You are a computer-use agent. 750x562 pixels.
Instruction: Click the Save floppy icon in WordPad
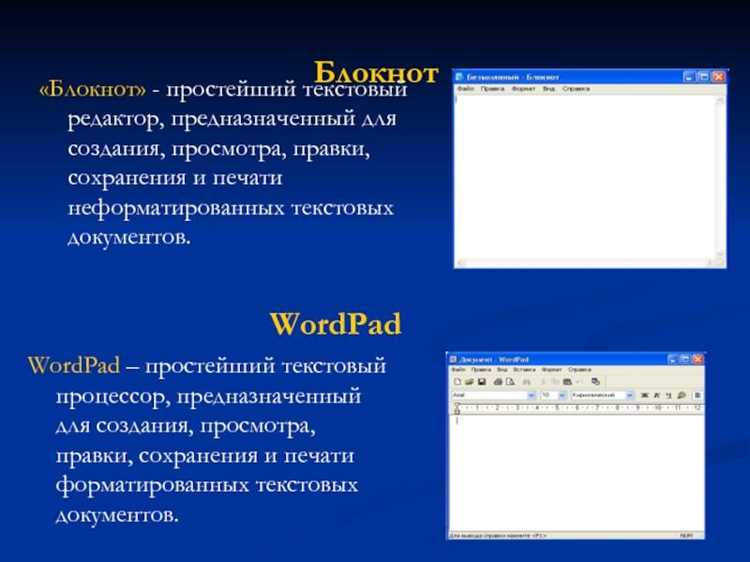pyautogui.click(x=482, y=382)
